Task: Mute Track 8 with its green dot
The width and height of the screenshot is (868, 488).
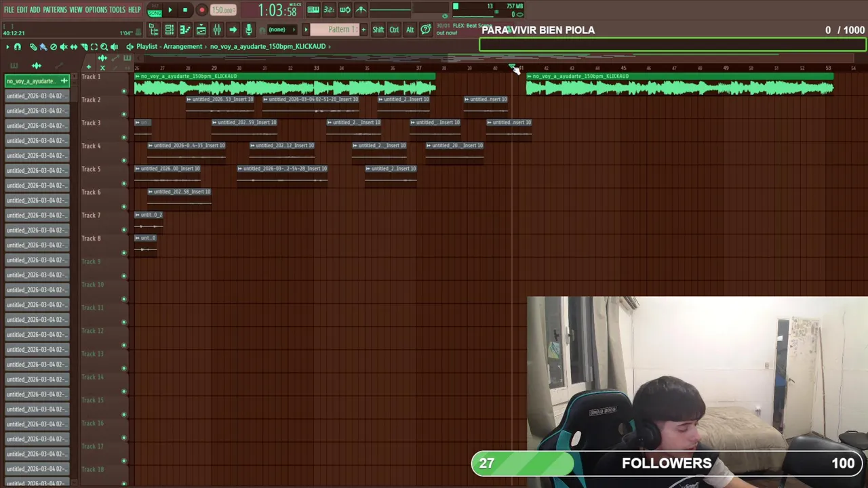Action: pos(124,253)
